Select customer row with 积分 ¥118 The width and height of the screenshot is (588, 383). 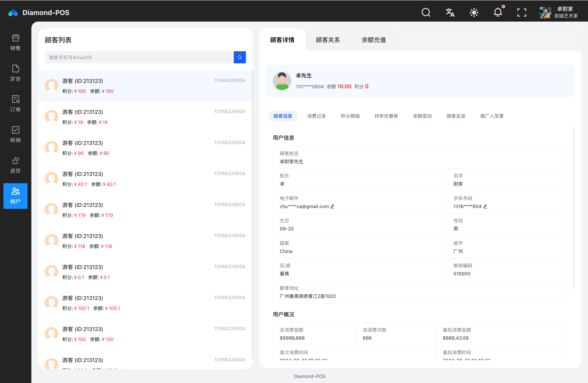pyautogui.click(x=145, y=241)
